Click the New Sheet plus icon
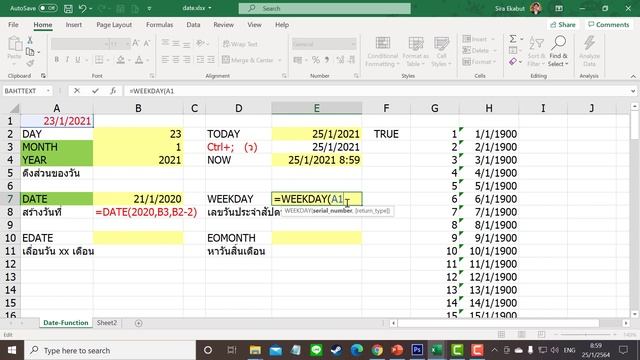Viewport: 640px width, 360px height. pos(138,323)
